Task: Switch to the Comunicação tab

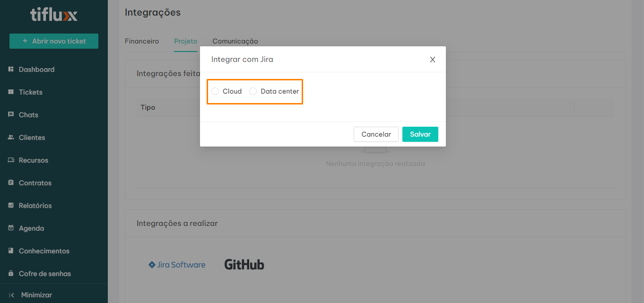Action: pos(235,41)
